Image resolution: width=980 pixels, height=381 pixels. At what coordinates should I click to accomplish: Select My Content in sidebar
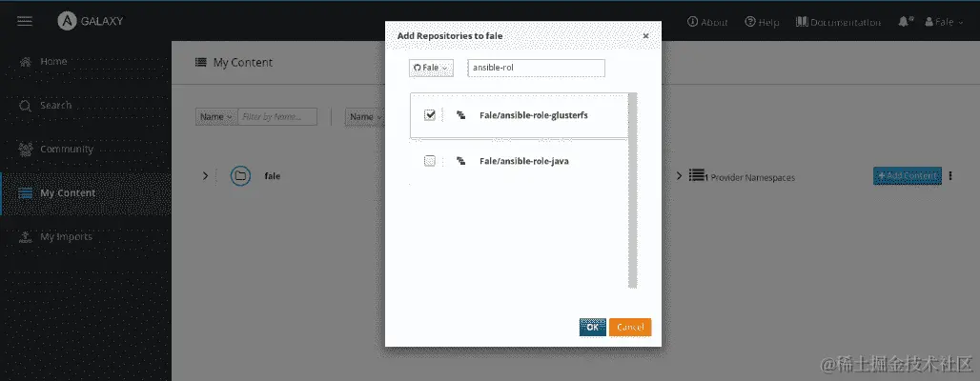click(x=86, y=193)
